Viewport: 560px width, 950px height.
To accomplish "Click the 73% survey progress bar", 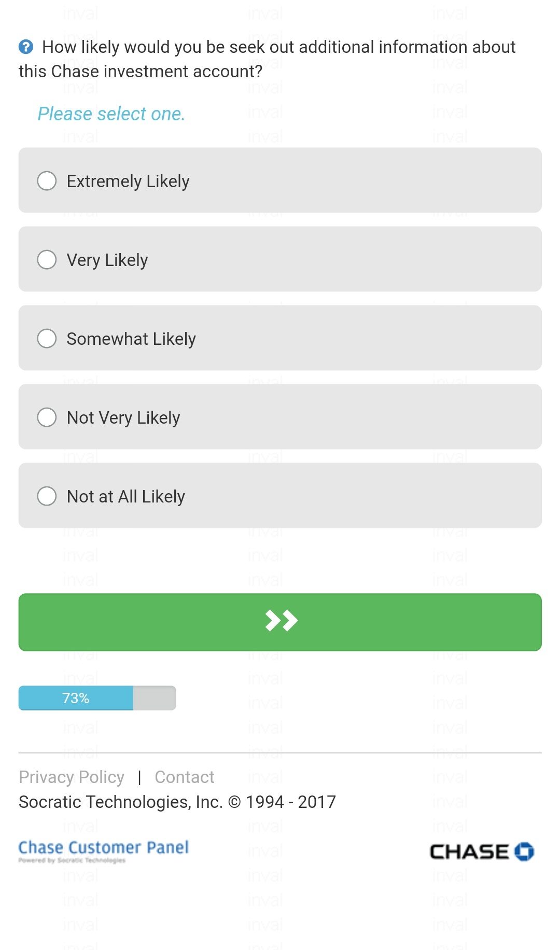I will 97,698.
